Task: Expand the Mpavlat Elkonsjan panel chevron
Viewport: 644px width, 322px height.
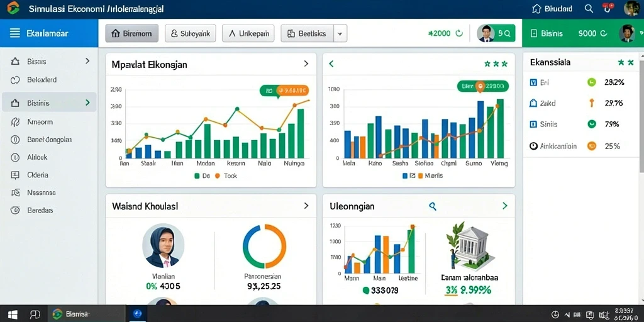Action: click(x=306, y=64)
